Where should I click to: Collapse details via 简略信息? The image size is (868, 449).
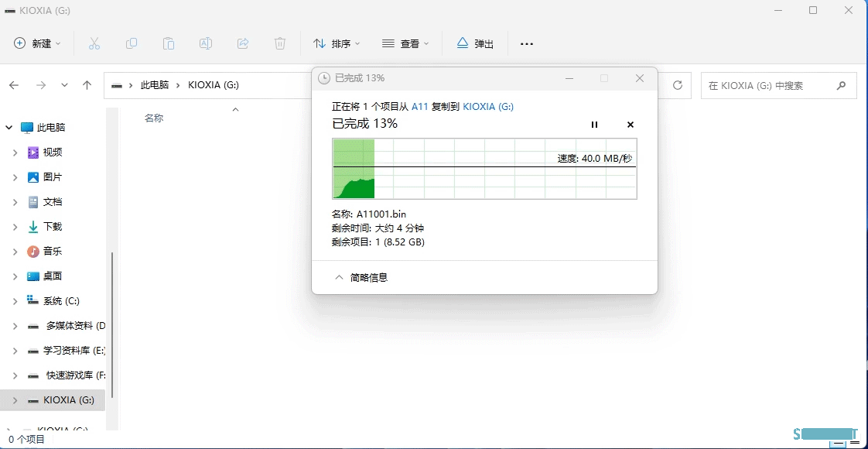pos(361,277)
